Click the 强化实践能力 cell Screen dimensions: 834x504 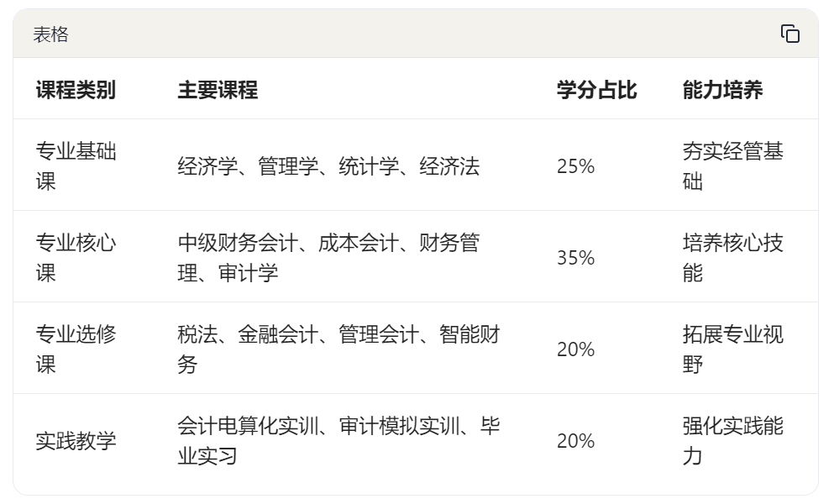pos(733,441)
